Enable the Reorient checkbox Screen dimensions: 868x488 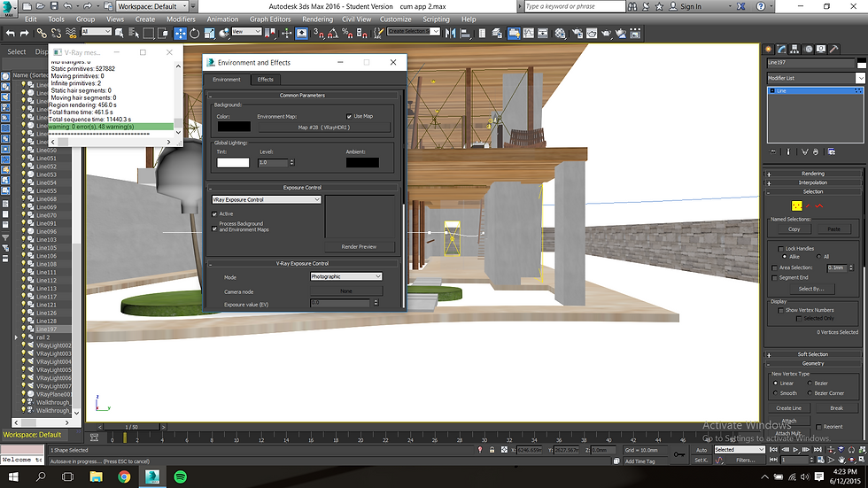point(818,427)
